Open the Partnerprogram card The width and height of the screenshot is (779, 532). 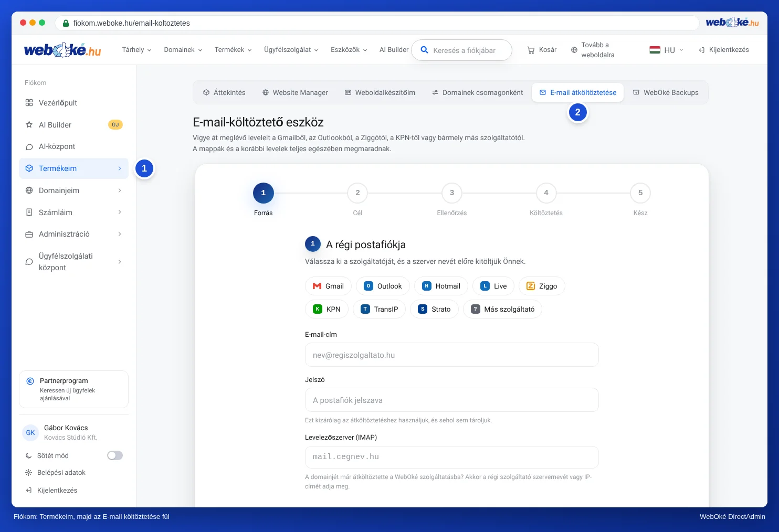pos(73,389)
